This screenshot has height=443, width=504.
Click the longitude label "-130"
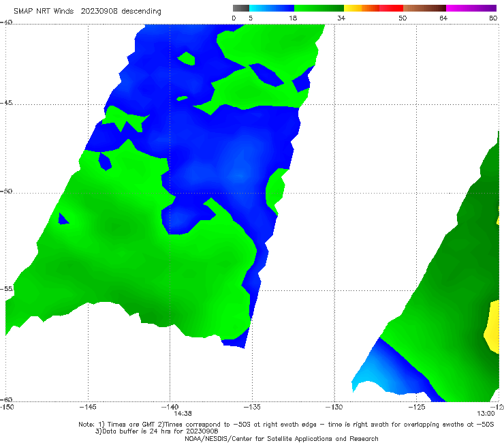[334, 407]
